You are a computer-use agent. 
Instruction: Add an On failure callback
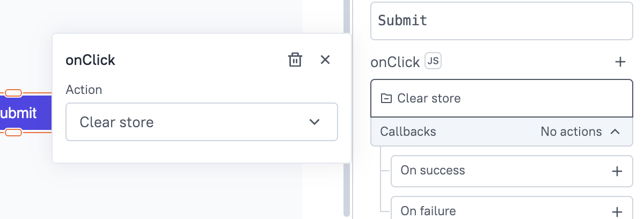[x=617, y=211]
